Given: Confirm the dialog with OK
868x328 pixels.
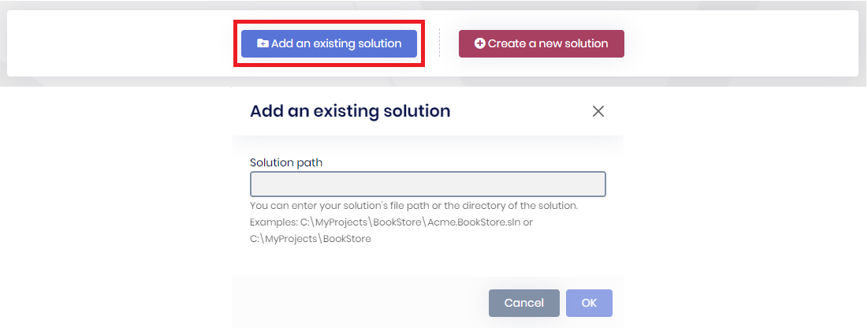Looking at the screenshot, I should 589,303.
